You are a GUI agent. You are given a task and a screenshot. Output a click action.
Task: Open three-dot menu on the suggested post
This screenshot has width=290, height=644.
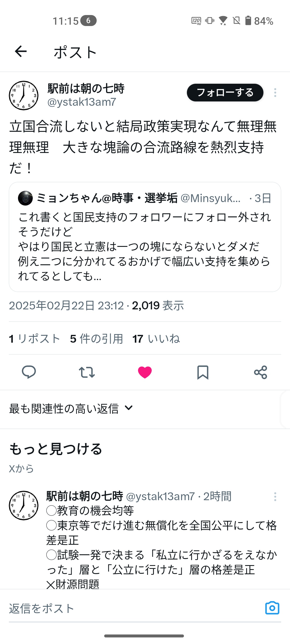275,496
